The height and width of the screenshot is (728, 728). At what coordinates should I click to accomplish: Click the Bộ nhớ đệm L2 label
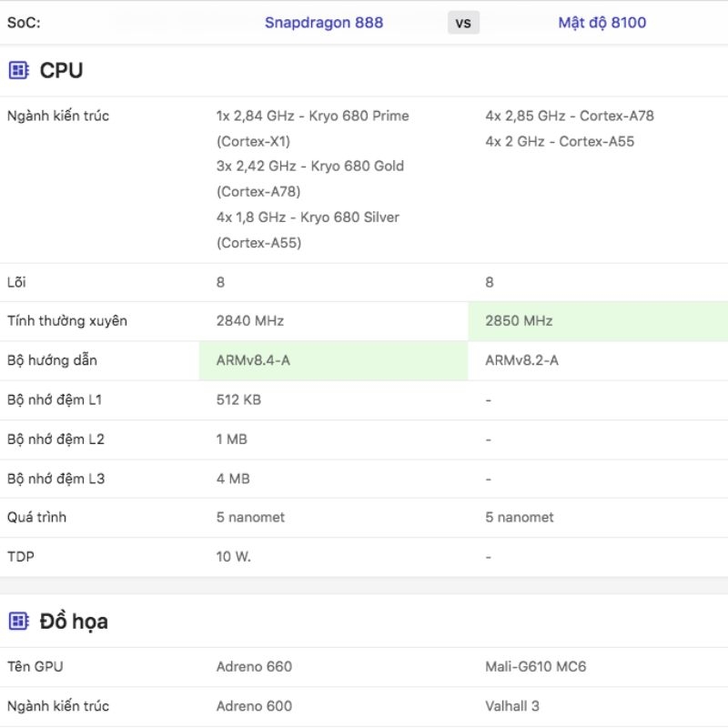click(x=56, y=440)
